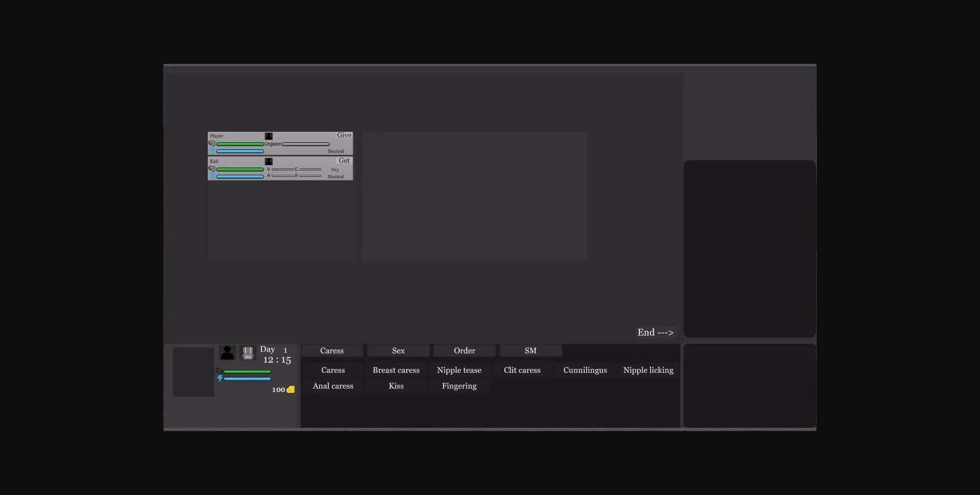The height and width of the screenshot is (495, 980).
Task: Toggle the Get role for Kali
Action: click(x=344, y=160)
